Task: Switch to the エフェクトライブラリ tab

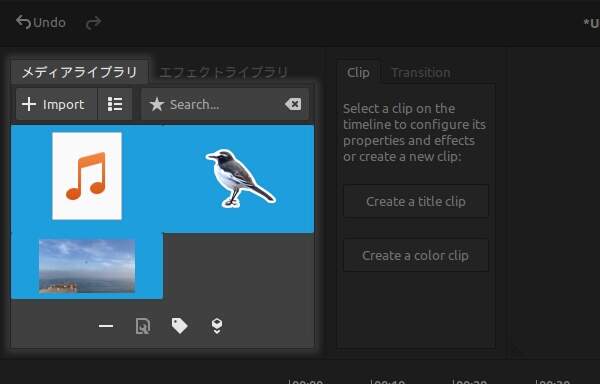Action: coord(223,72)
